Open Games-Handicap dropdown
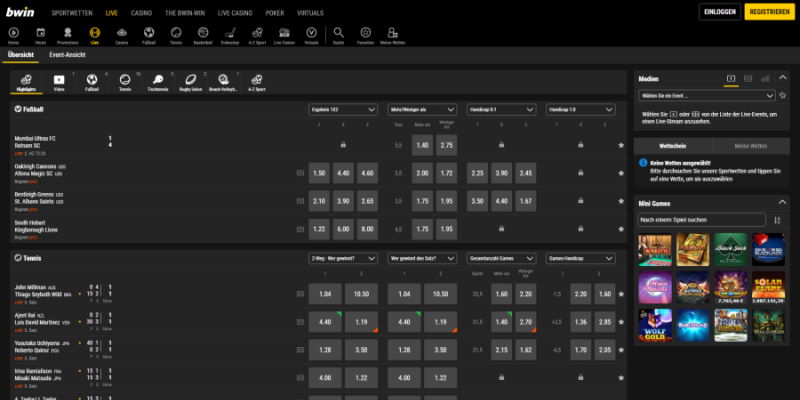This screenshot has height=400, width=800. (x=581, y=259)
